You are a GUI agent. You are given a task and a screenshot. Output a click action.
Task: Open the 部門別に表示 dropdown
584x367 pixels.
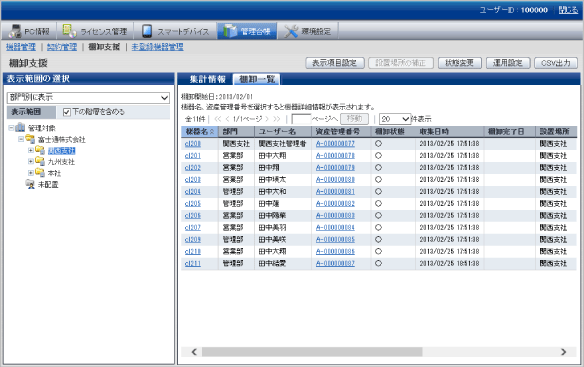pos(88,98)
